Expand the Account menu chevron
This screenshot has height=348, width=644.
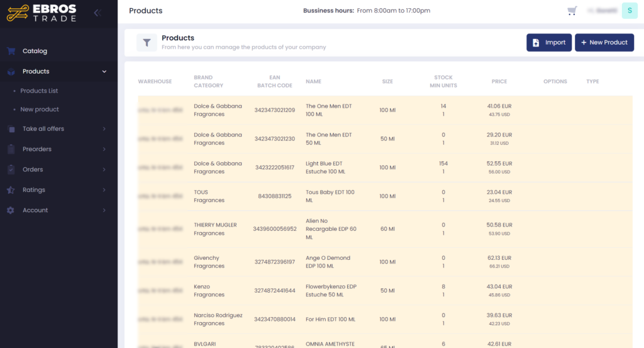[x=104, y=210]
